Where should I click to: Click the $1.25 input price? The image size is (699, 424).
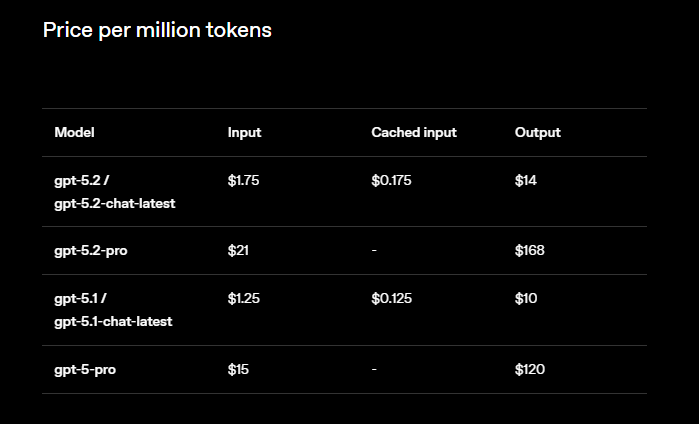point(244,298)
